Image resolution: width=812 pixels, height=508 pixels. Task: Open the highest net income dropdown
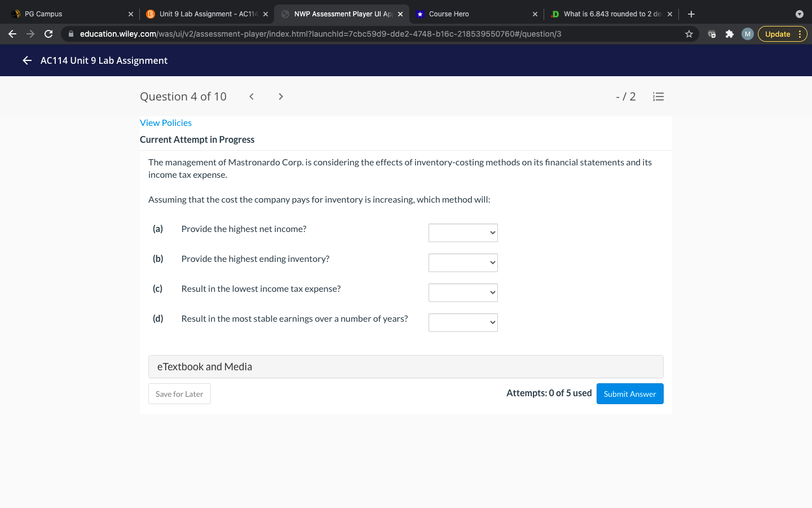[463, 233]
